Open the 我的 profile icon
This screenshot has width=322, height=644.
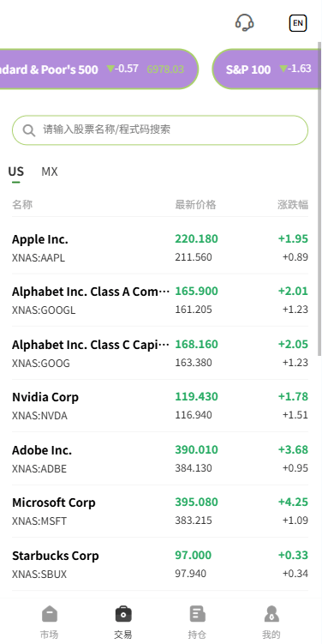271,615
